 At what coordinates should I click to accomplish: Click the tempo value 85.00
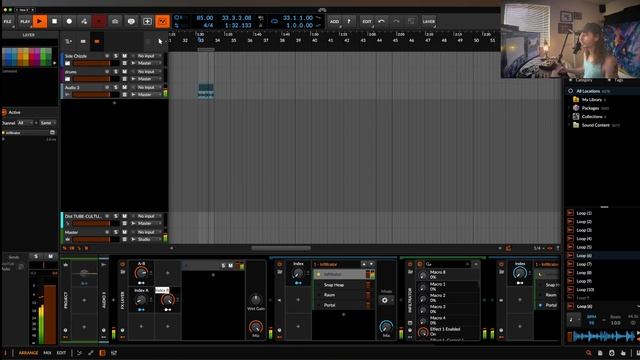click(204, 18)
